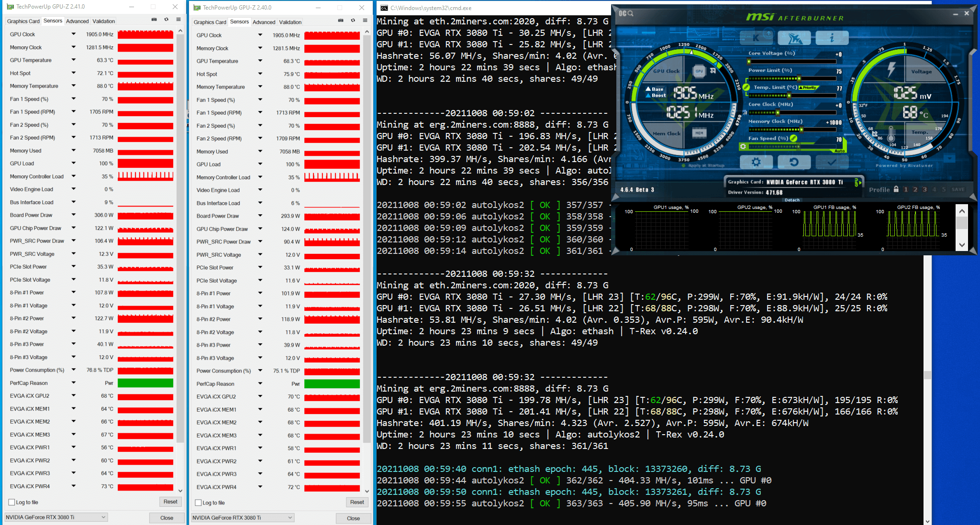Click the reset-to-defaults arrow in Afterburner
The image size is (980, 525).
pos(794,162)
